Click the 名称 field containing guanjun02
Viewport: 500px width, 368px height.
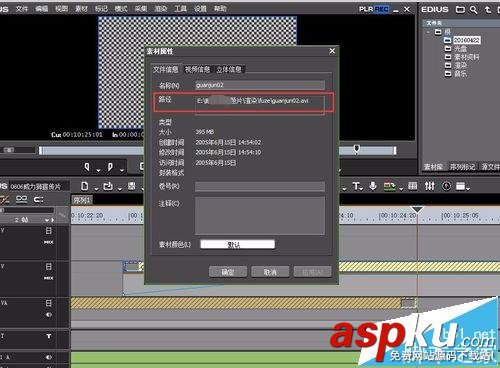260,85
